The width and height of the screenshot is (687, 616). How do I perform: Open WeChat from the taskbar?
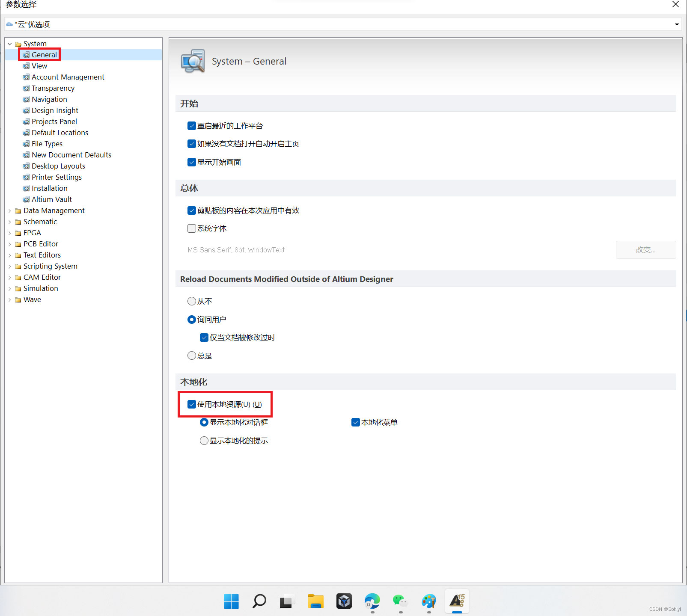click(x=401, y=601)
